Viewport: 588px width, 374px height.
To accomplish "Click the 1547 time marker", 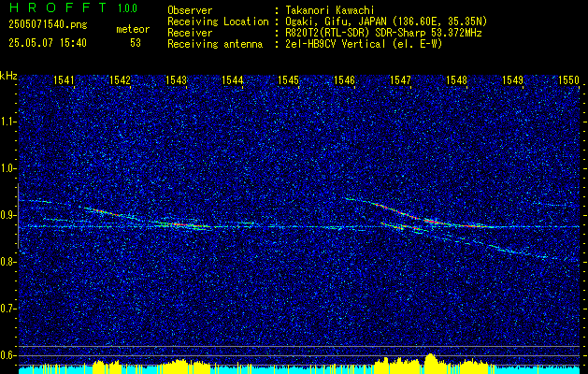I will (400, 80).
